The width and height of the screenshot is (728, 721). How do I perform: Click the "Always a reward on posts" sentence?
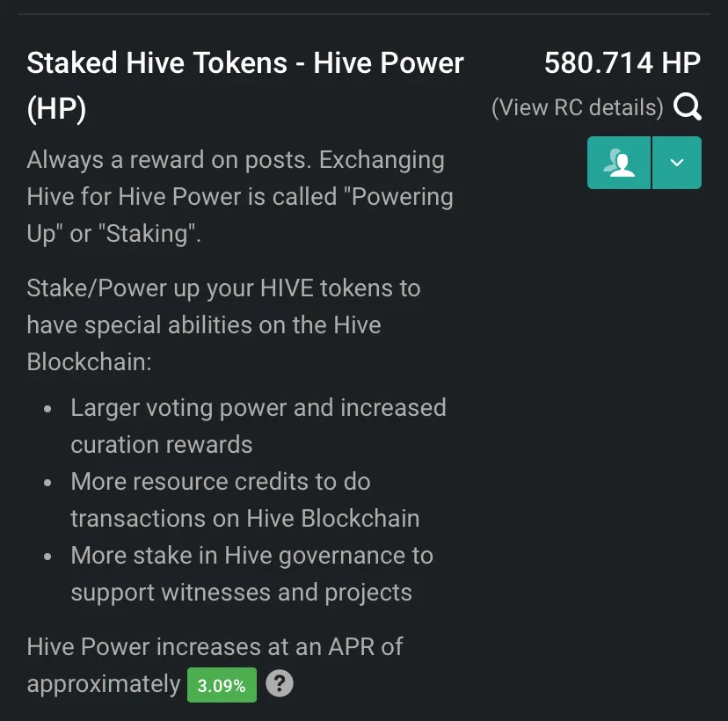pyautogui.click(x=235, y=160)
